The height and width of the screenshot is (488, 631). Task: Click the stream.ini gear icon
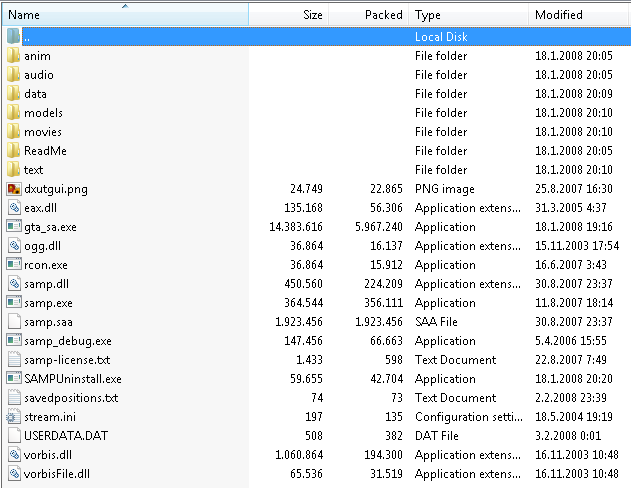(x=13, y=417)
